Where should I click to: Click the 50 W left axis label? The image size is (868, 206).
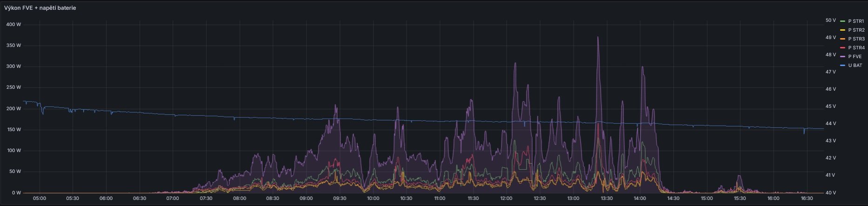tap(15, 172)
